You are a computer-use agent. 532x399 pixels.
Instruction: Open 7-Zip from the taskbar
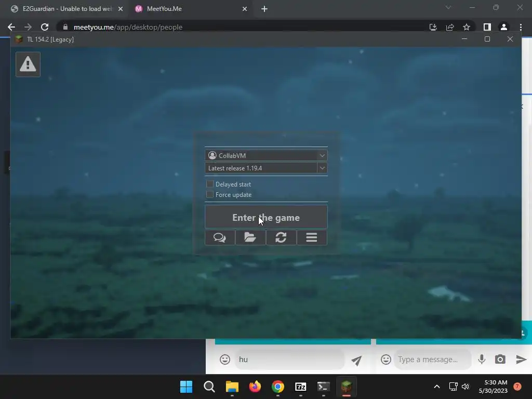coord(301,387)
